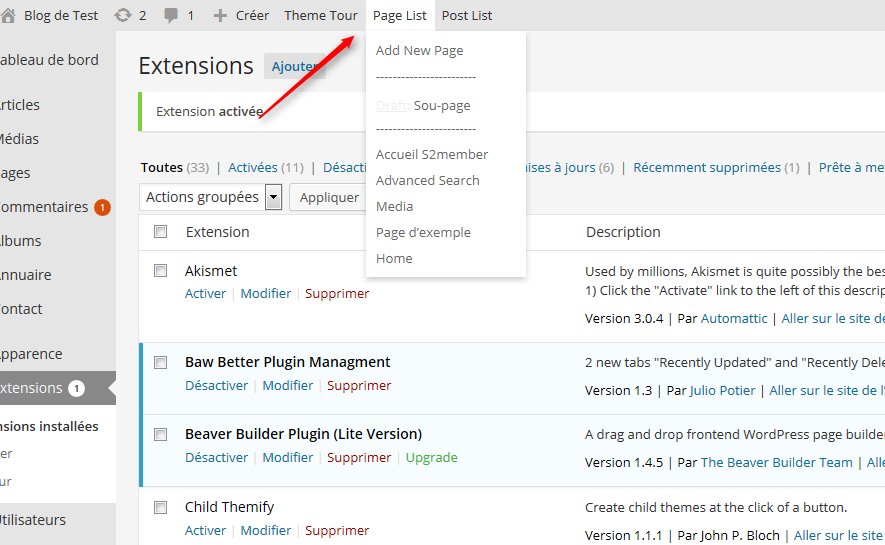Check the Baw Better Plugin Managment checkbox
The width and height of the screenshot is (885, 545).
(x=161, y=362)
